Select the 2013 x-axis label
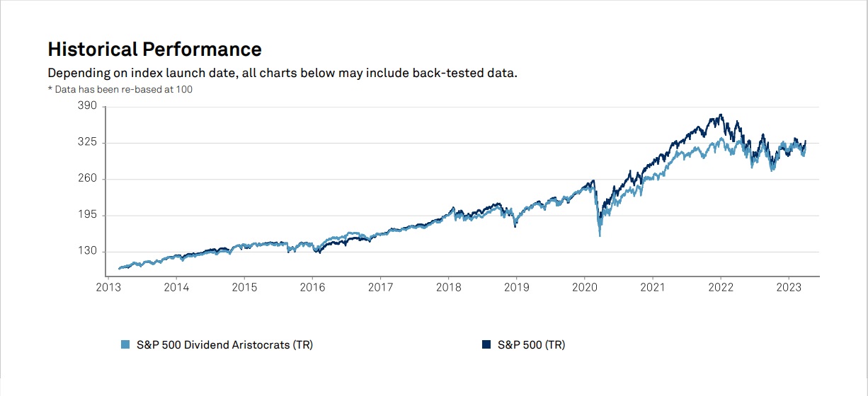 [108, 288]
